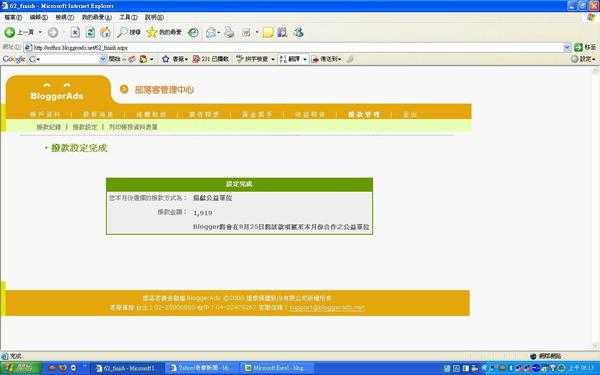Image resolution: width=600 pixels, height=375 pixels.
Task: Click the Google toolbar spell check button
Action: tap(253, 59)
